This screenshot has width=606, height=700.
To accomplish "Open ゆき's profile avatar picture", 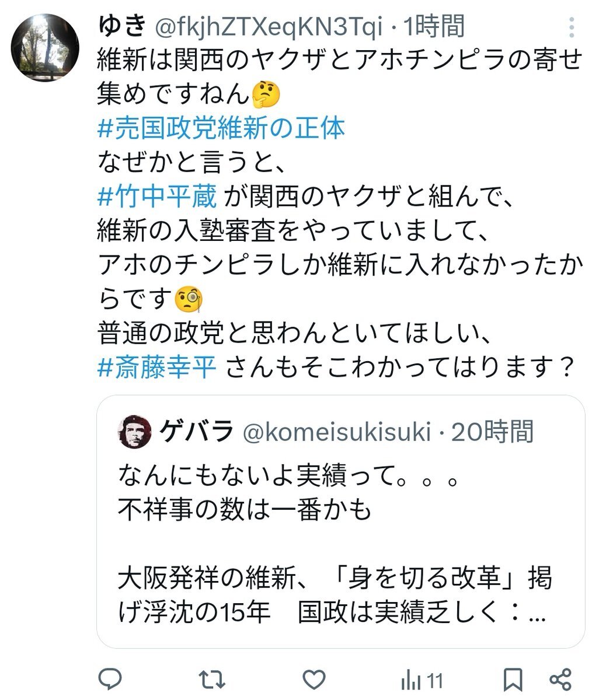I will [45, 47].
